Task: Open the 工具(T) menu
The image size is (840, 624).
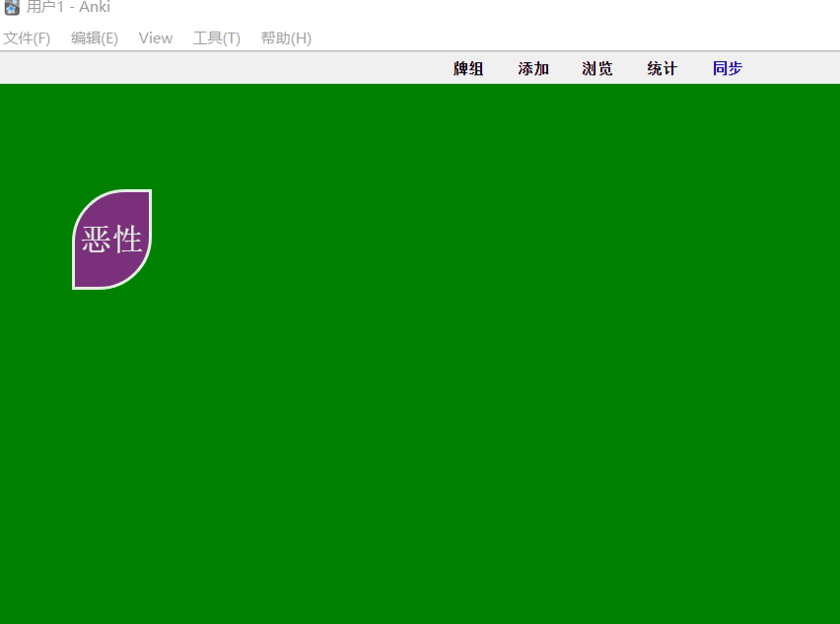Action: [217, 38]
